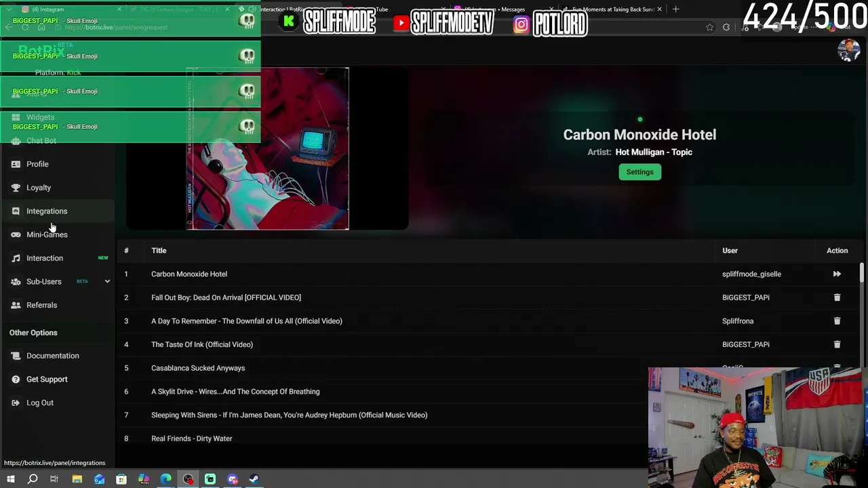Open Windows taskbar search
Screen dimensions: 868x488
[33, 479]
